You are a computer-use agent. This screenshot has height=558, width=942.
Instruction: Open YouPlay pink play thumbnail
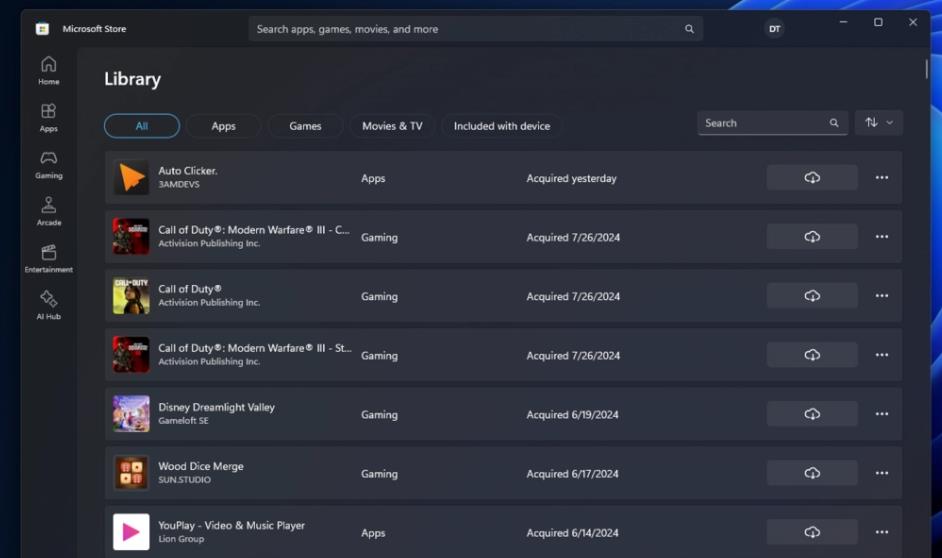[x=131, y=532]
